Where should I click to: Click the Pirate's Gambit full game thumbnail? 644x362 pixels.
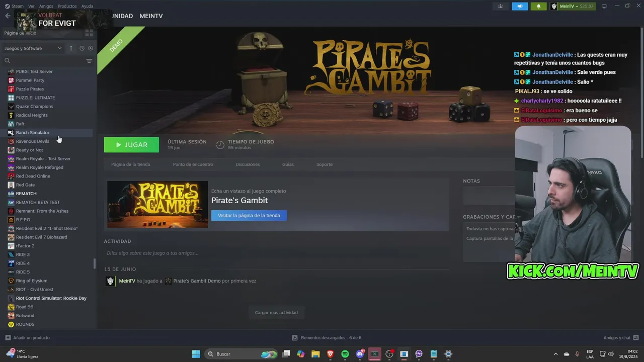(157, 204)
